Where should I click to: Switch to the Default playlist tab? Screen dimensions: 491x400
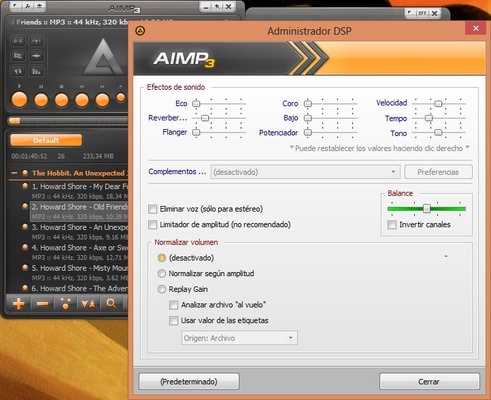pyautogui.click(x=46, y=140)
